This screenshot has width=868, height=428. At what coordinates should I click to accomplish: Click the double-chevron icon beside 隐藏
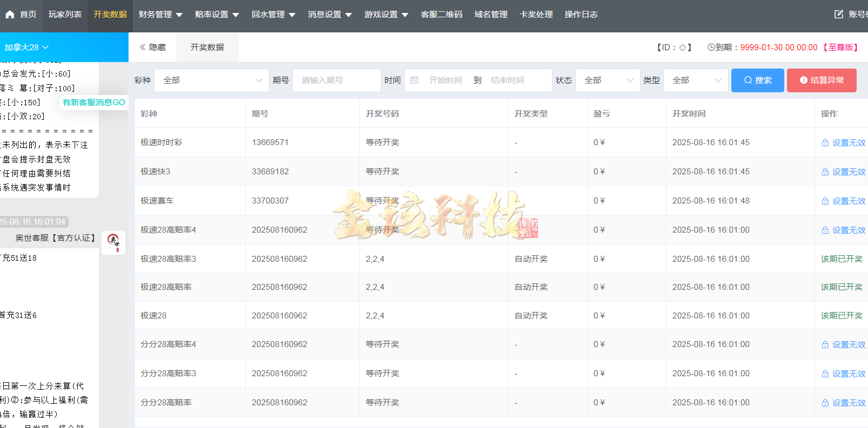pyautogui.click(x=143, y=47)
